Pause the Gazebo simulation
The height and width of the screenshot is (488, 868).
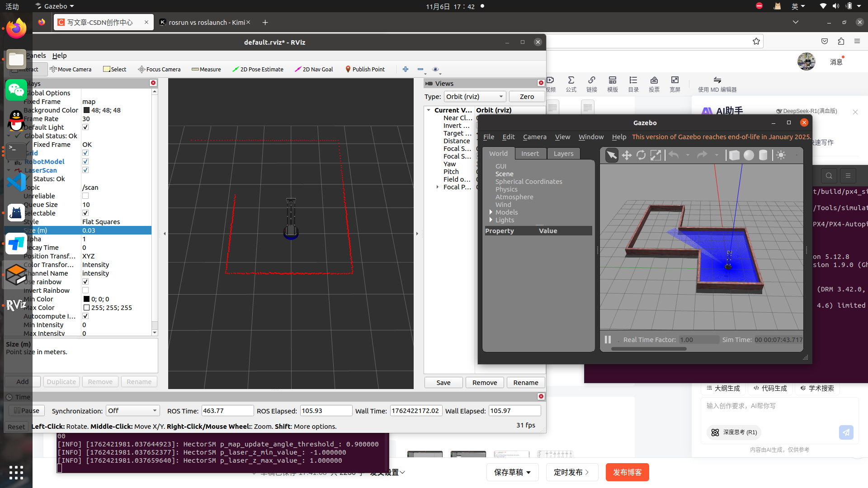point(608,339)
